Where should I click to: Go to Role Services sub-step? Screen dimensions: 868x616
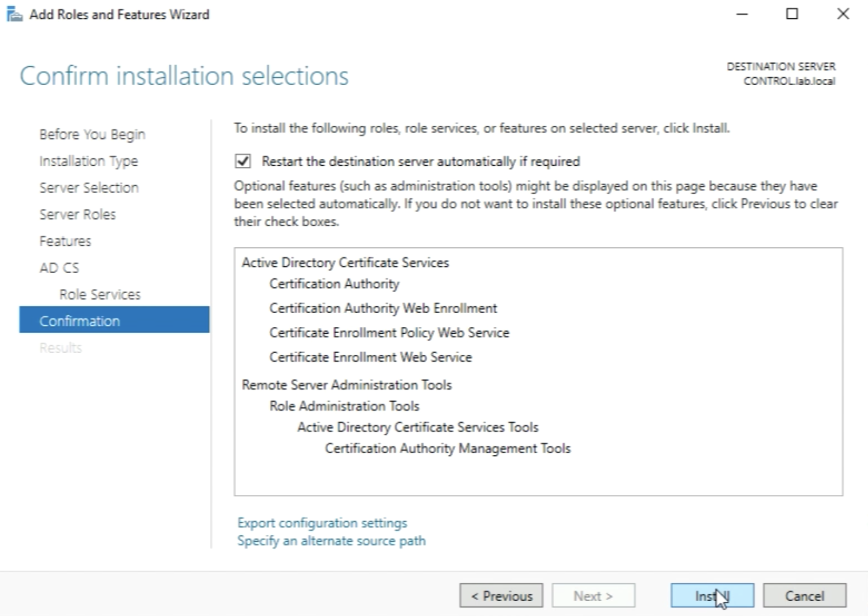pyautogui.click(x=100, y=294)
